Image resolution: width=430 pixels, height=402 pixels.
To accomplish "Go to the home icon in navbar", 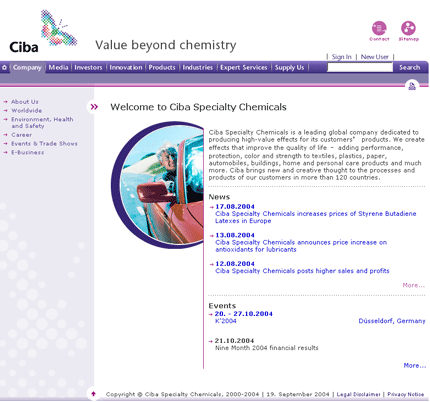I will 4,68.
